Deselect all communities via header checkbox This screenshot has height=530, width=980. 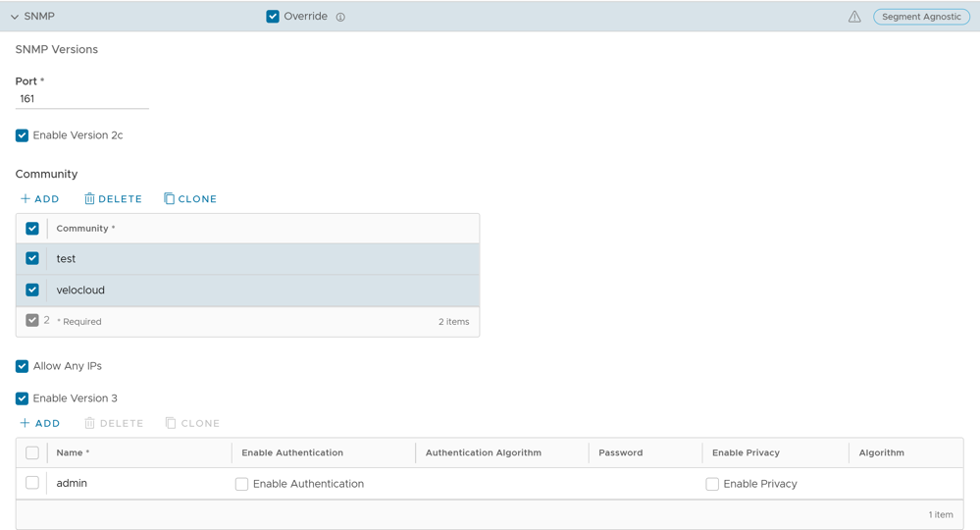pyautogui.click(x=32, y=229)
